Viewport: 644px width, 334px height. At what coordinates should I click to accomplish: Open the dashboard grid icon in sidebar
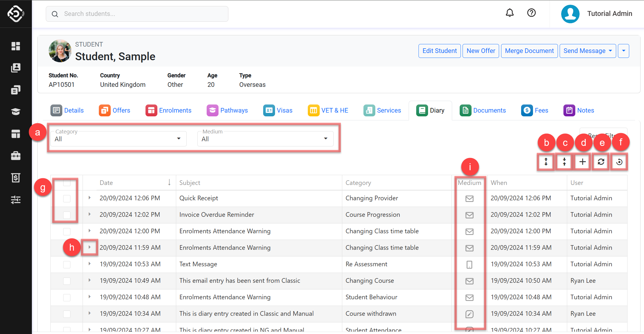[16, 46]
